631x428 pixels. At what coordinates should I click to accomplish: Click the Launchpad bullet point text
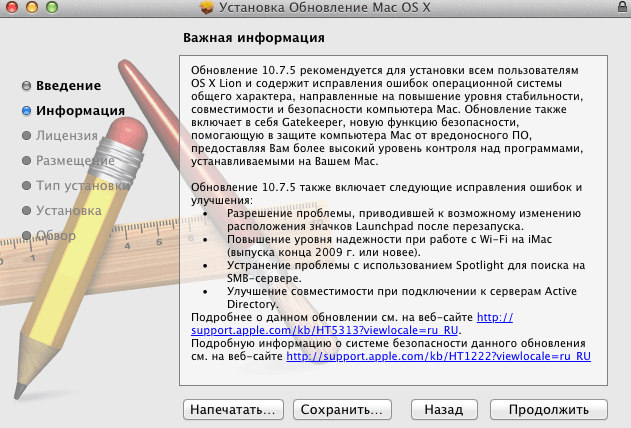tap(404, 220)
